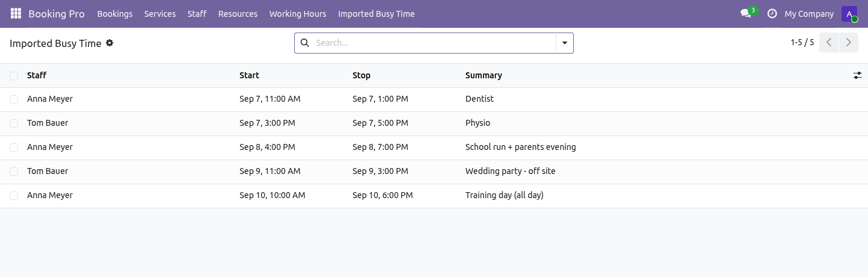Open the activities clock icon
The height and width of the screenshot is (277, 868).
click(772, 13)
